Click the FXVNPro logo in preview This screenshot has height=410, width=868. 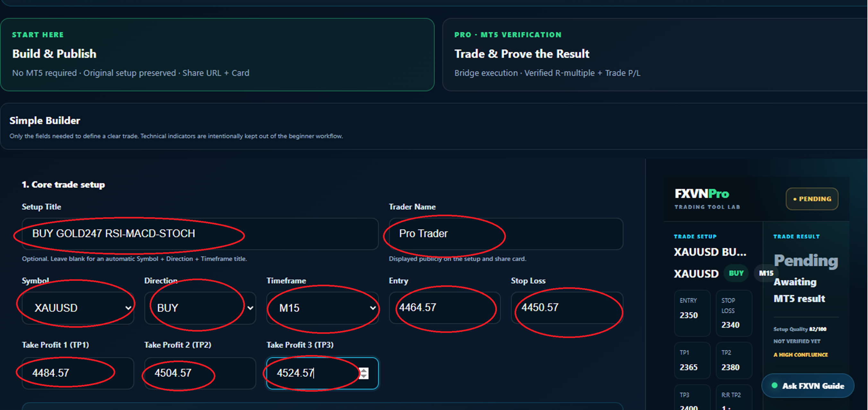click(702, 194)
